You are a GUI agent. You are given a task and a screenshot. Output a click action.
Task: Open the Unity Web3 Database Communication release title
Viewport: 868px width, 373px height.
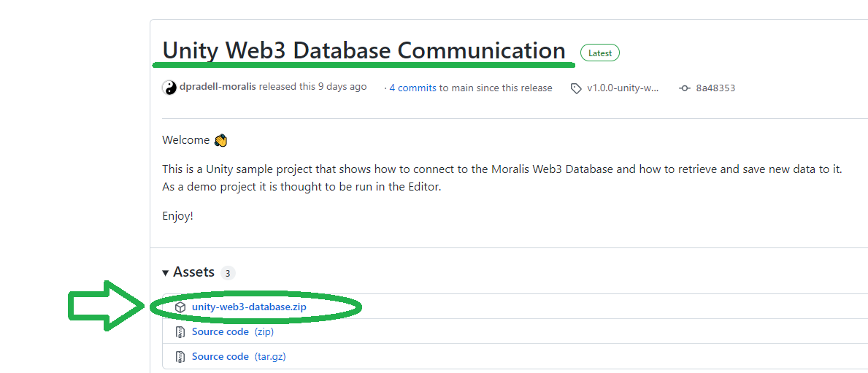364,52
